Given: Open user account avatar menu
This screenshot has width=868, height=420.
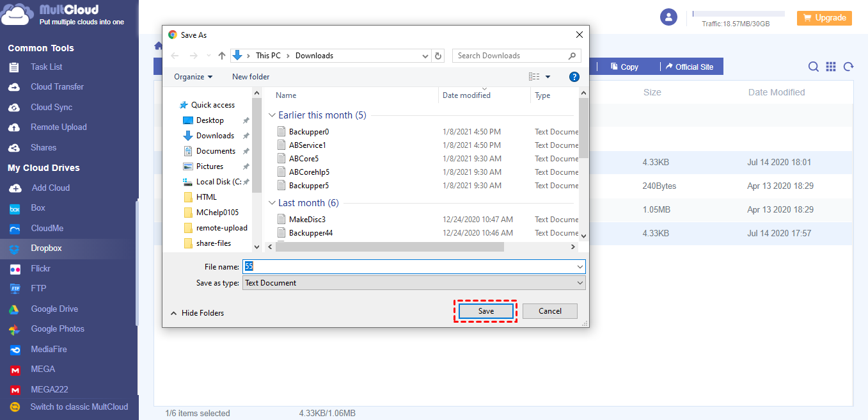Looking at the screenshot, I should click(x=668, y=17).
